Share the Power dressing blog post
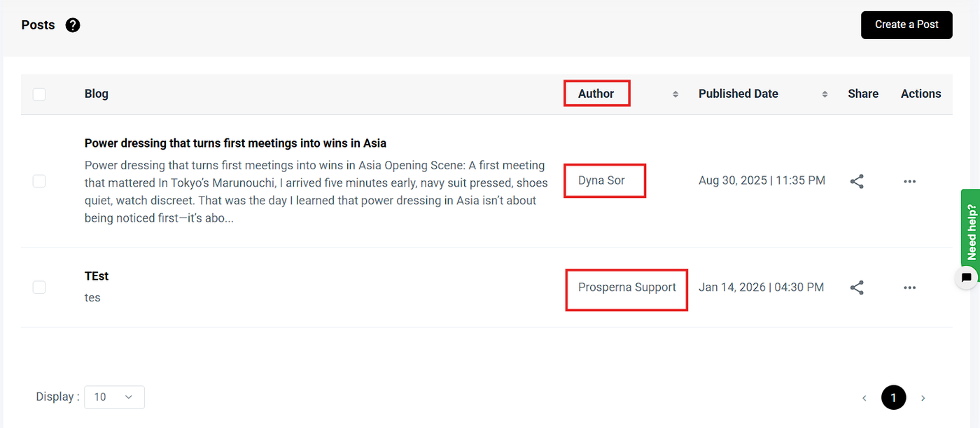Image resolution: width=980 pixels, height=428 pixels. pyautogui.click(x=857, y=181)
